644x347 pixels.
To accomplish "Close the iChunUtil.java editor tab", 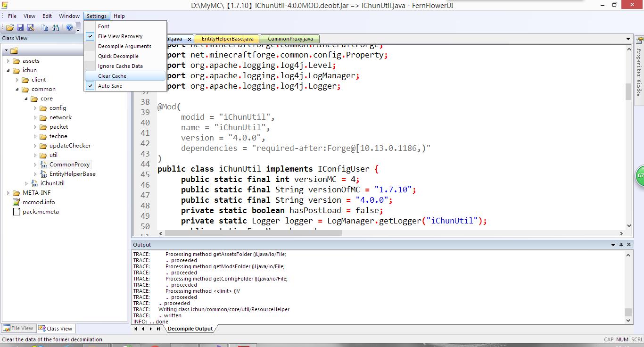I will (x=190, y=39).
